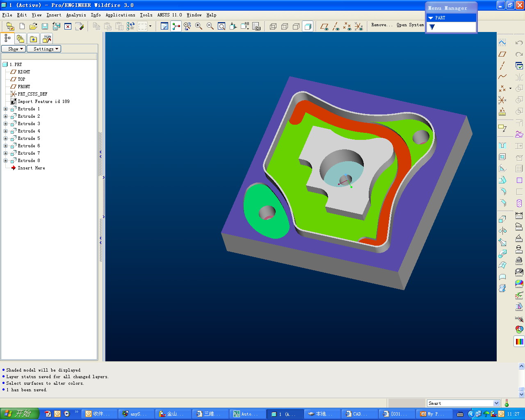This screenshot has height=420, width=525.
Task: Toggle datum axes display
Action: coord(336,26)
